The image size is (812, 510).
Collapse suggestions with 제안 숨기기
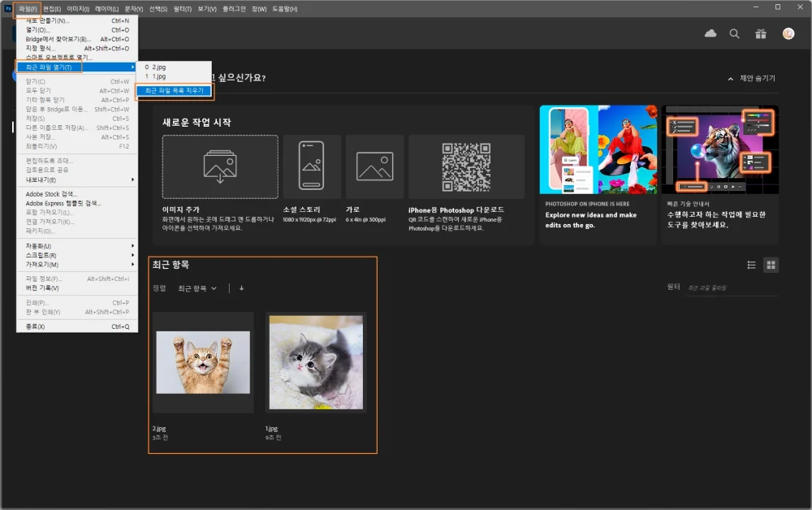(x=752, y=79)
